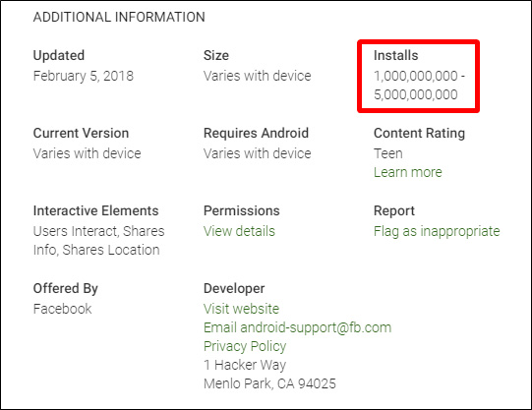
Task: Click the Requires Android heading
Action: click(x=256, y=133)
